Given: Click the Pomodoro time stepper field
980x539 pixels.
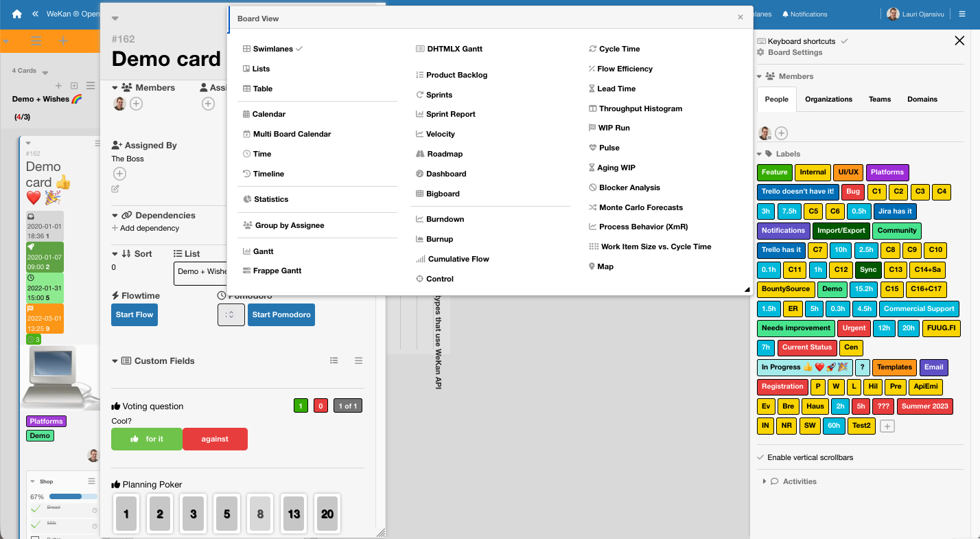Looking at the screenshot, I should click(231, 314).
